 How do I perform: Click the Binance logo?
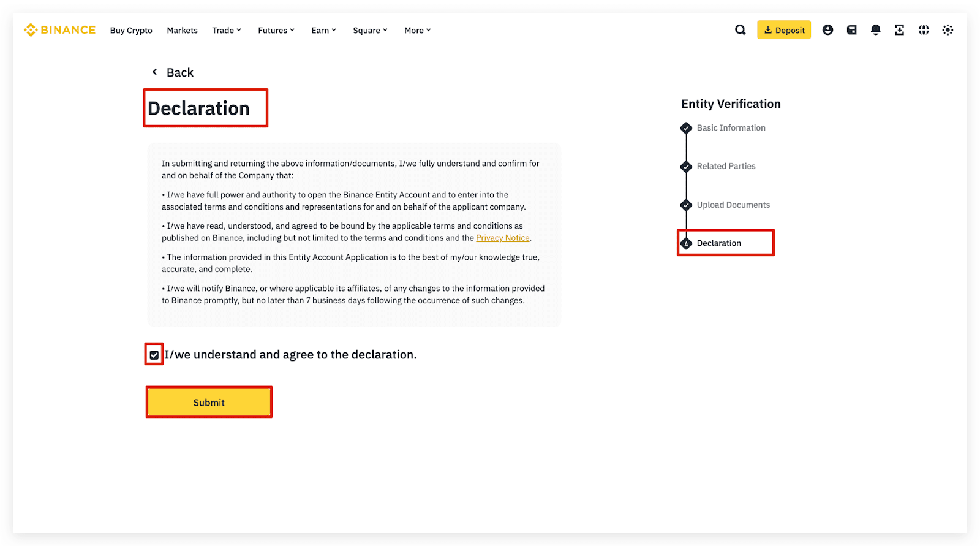[59, 30]
